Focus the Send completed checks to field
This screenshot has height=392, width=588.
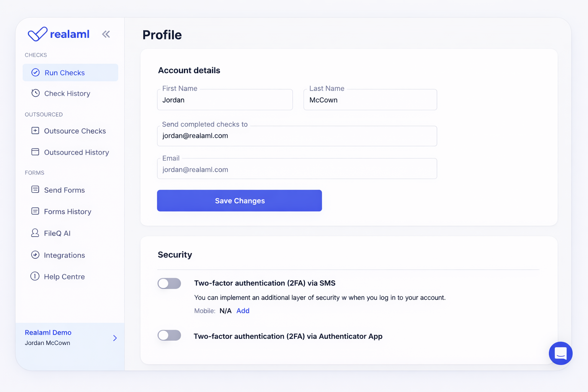(297, 136)
